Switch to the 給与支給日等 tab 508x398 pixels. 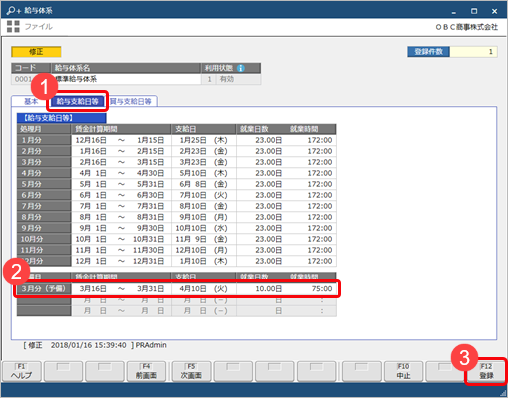[77, 101]
